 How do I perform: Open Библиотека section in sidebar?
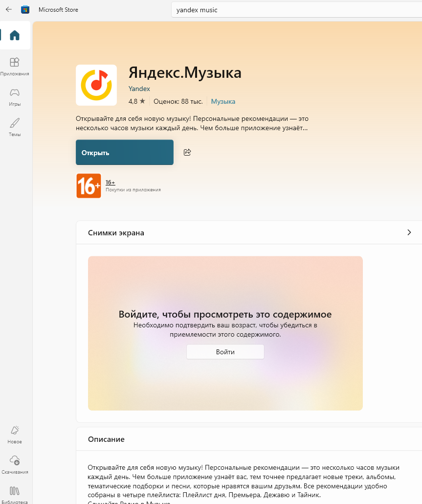tap(15, 494)
